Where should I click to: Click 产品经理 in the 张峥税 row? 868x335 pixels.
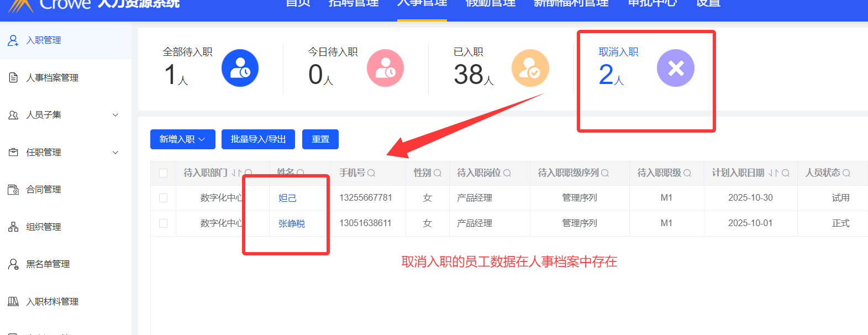[475, 223]
